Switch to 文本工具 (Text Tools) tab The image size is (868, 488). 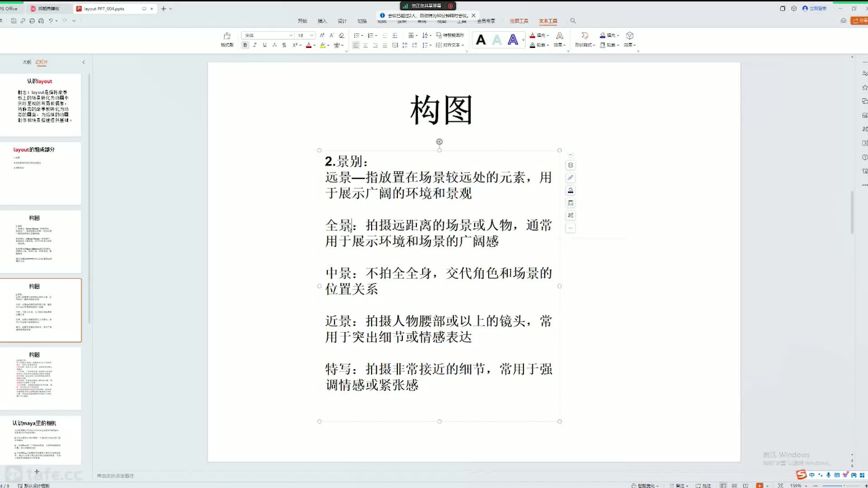(x=548, y=21)
